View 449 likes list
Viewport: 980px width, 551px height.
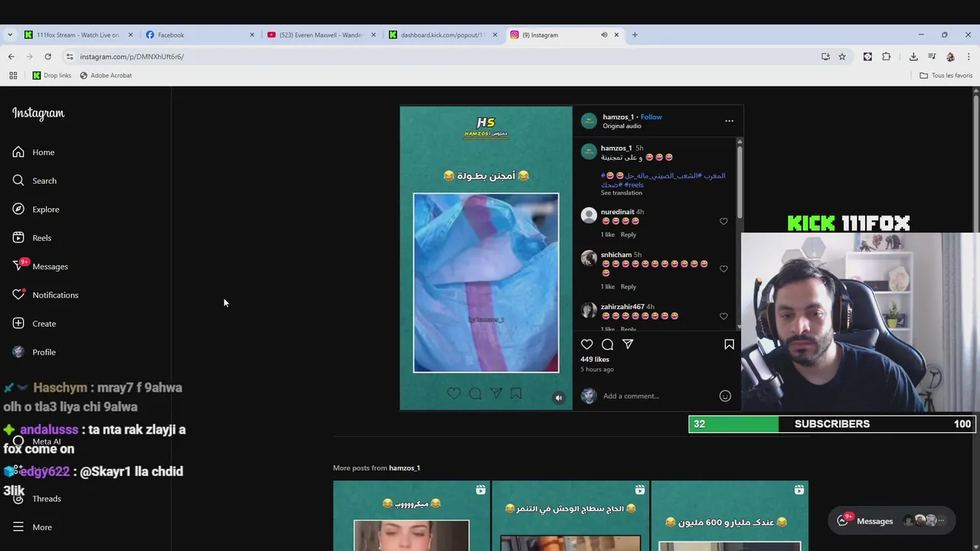(x=595, y=359)
